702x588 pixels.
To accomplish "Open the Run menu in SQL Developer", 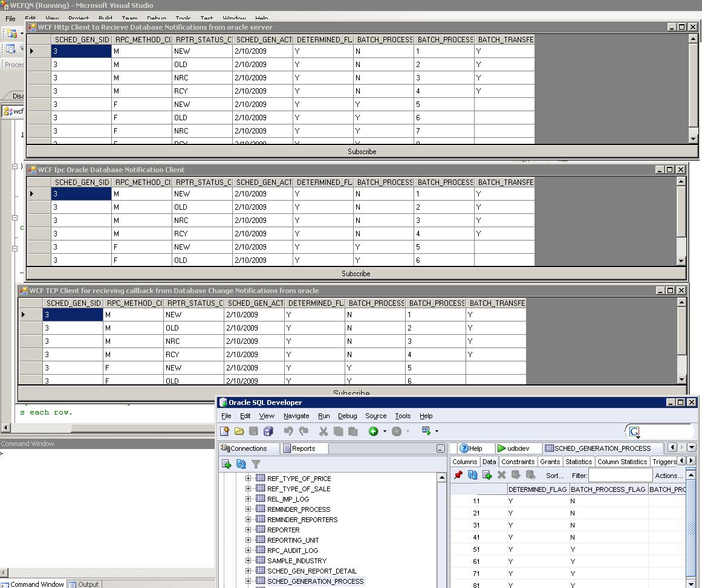I will (x=323, y=416).
